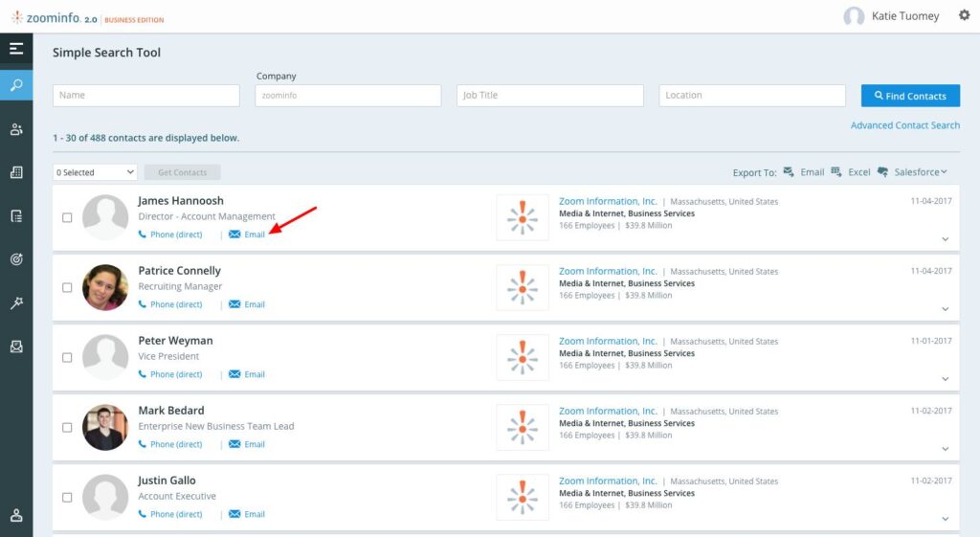Open the Advanced Contact Search link
This screenshot has width=980, height=537.
point(905,125)
